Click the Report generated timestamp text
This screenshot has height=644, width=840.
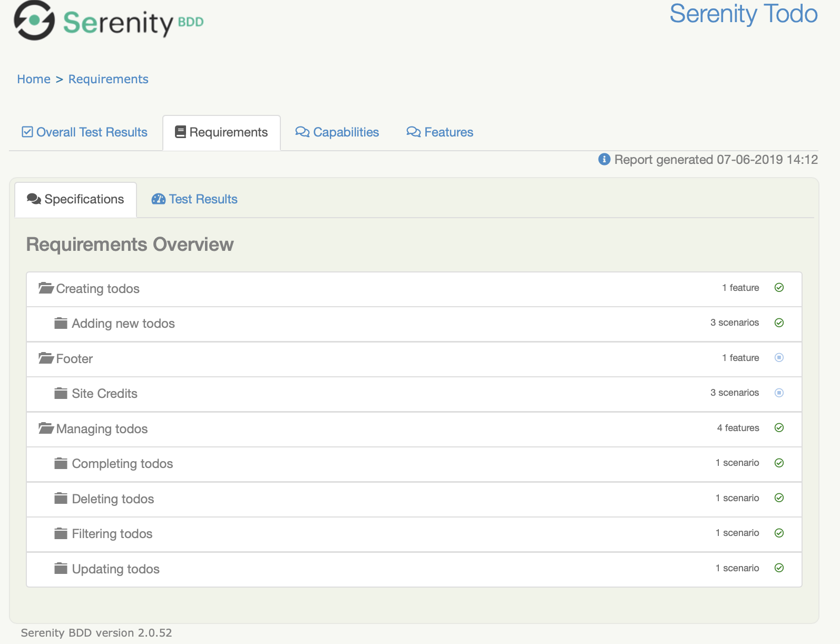click(716, 160)
